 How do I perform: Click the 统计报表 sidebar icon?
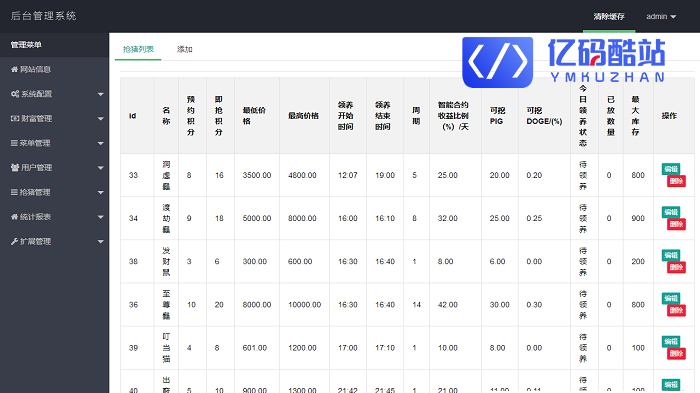coord(15,217)
